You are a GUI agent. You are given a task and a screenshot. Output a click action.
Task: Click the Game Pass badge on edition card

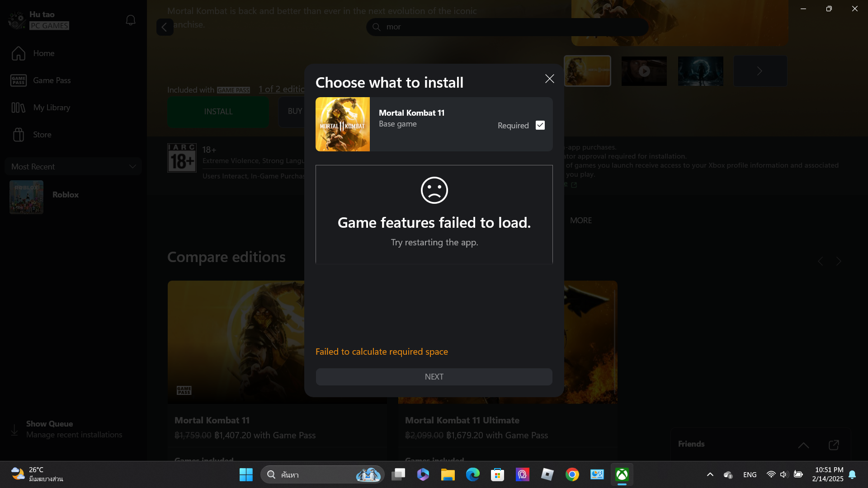point(184,390)
